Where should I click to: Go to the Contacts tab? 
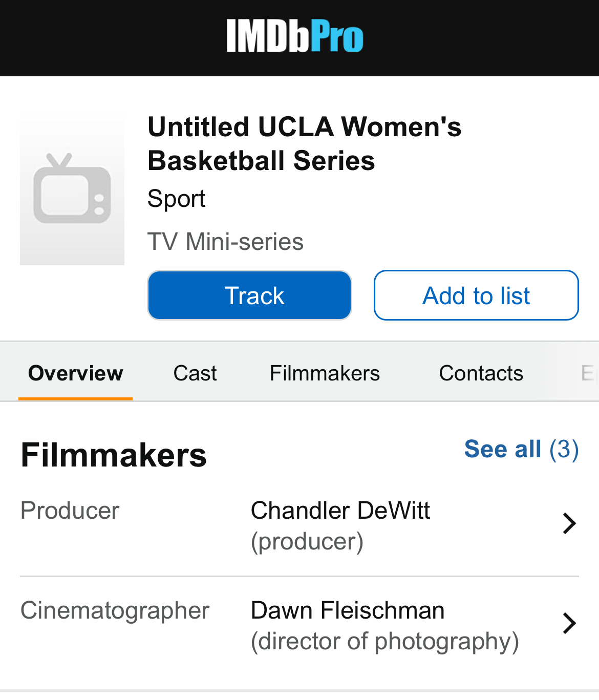point(481,373)
